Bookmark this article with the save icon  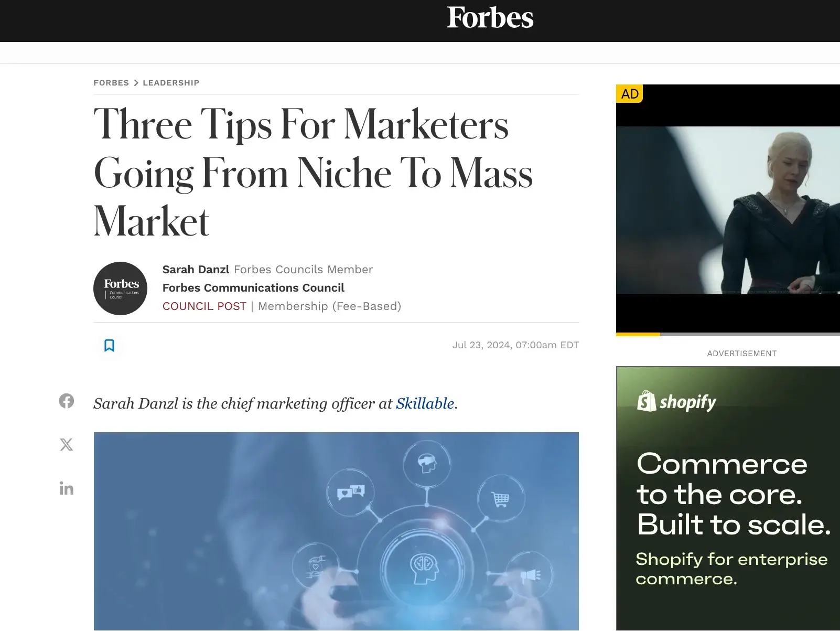click(109, 345)
